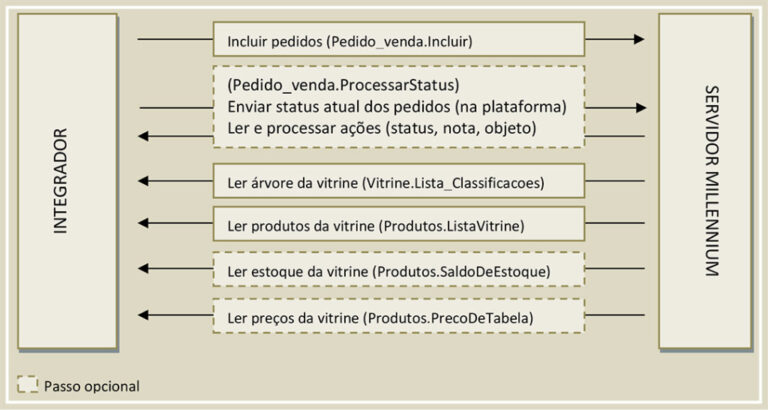Select the INTEGRADOR block

point(66,180)
